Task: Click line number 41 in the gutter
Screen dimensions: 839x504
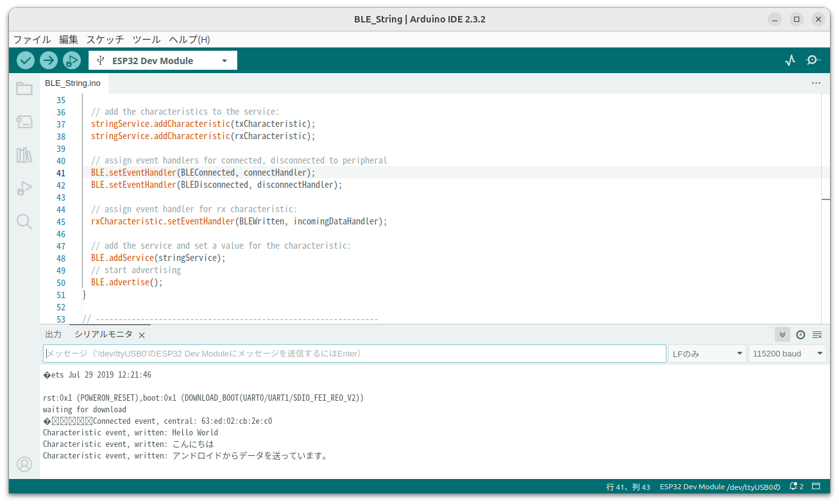Action: (61, 173)
